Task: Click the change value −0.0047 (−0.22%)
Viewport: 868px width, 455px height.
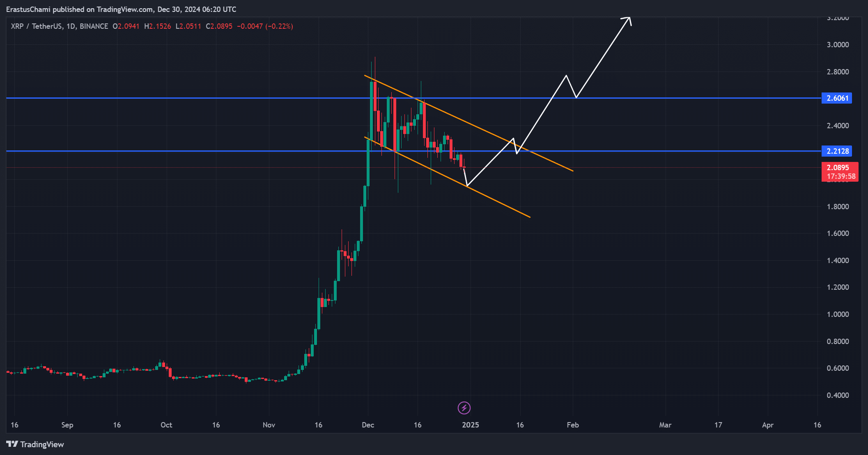Action: (265, 26)
